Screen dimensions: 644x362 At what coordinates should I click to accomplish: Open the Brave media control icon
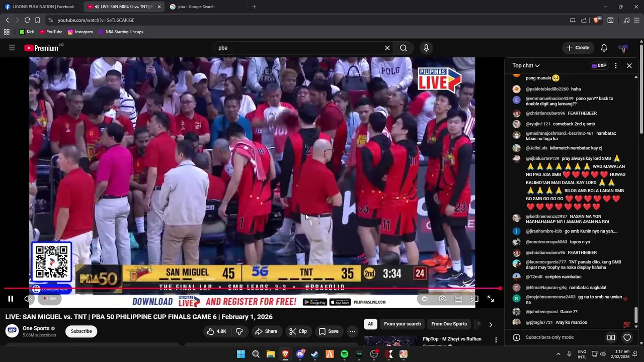pyautogui.click(x=626, y=20)
